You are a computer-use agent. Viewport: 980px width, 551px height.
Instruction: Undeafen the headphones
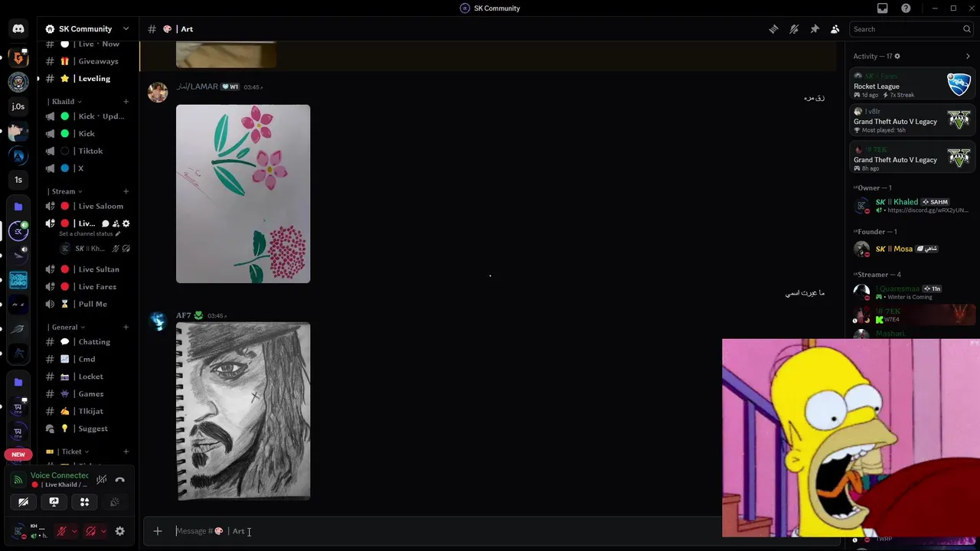(x=90, y=531)
